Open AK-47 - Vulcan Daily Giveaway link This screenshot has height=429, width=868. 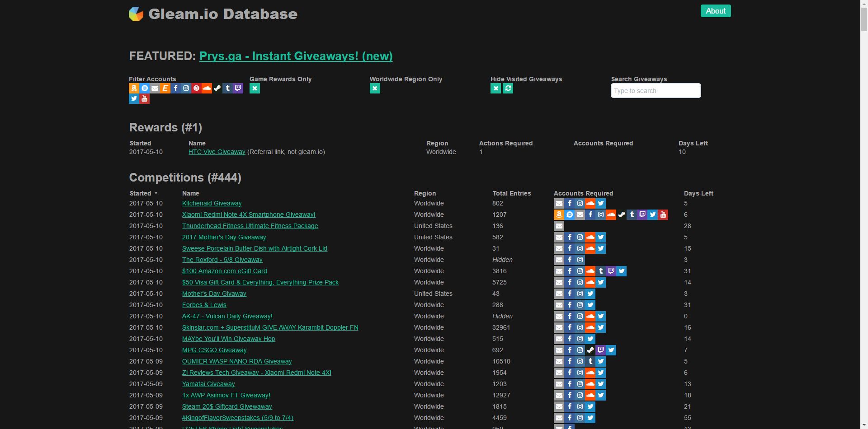227,316
